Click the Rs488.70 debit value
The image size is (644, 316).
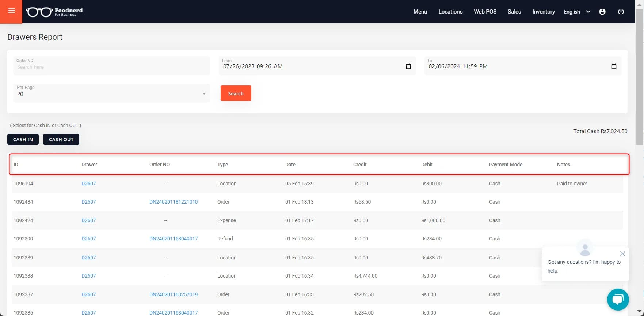431,258
